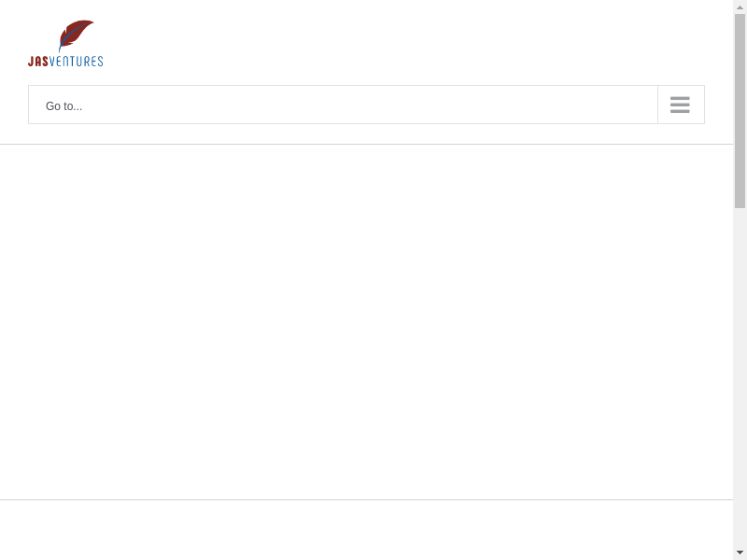This screenshot has height=560, width=747.
Task: Click the red JAS logo text
Action: tap(38, 62)
